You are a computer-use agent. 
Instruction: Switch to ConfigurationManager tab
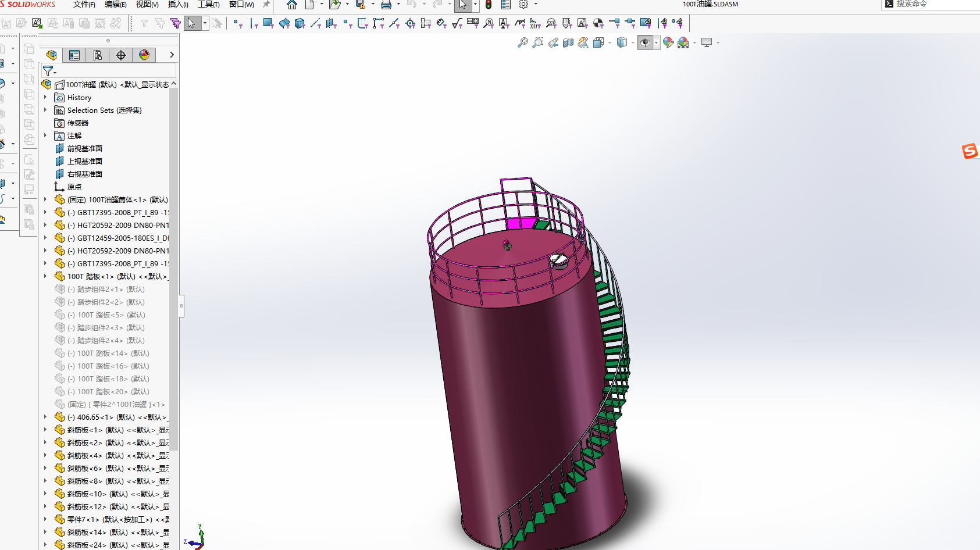click(98, 55)
